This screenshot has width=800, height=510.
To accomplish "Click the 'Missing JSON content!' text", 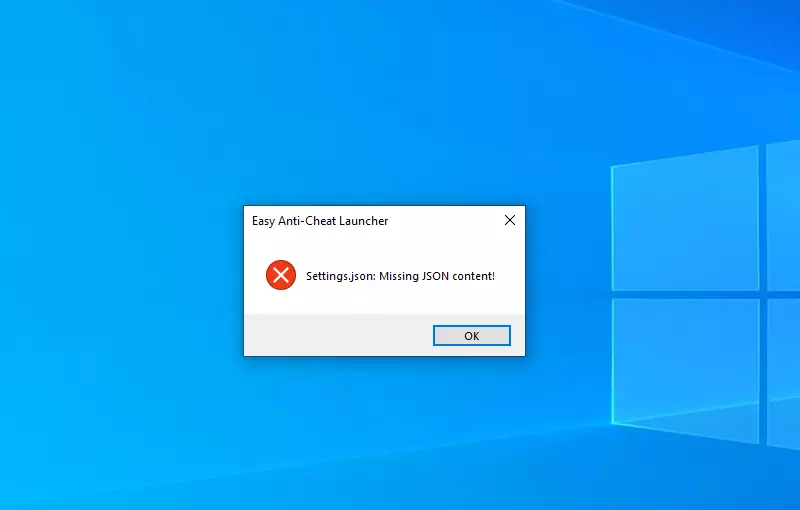I will point(437,276).
